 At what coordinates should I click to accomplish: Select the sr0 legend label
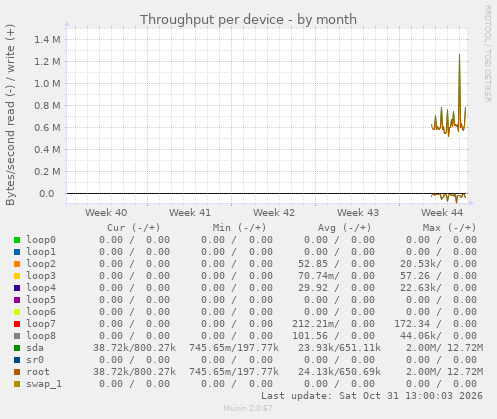(35, 360)
